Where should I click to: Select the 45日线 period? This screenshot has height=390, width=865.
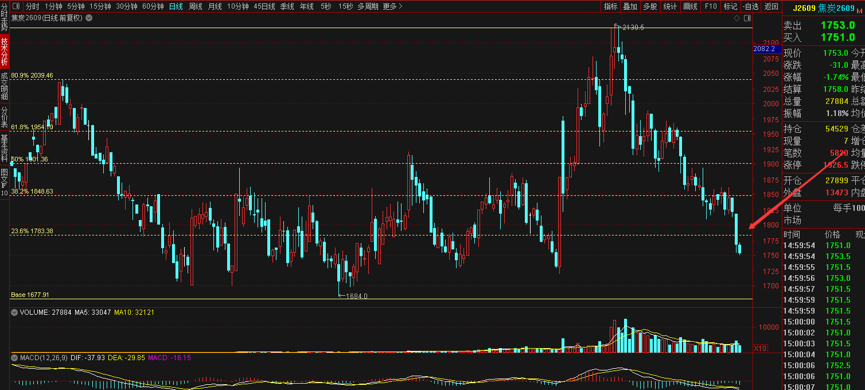pos(264,7)
